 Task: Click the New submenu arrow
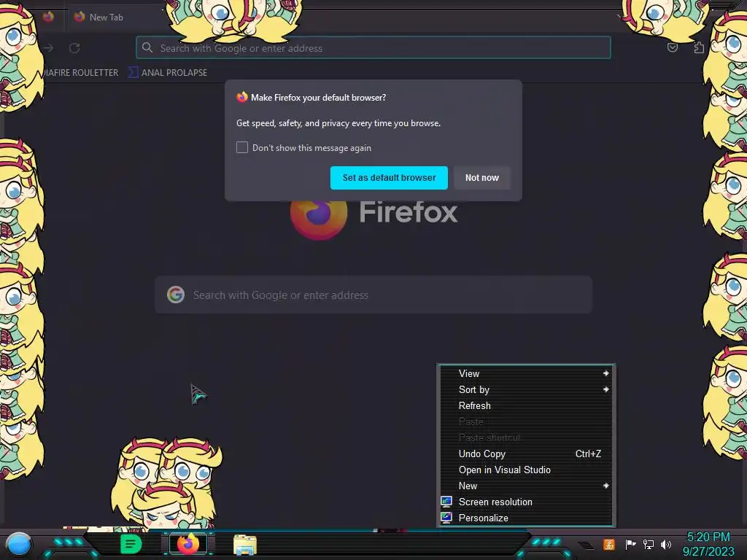coord(606,486)
